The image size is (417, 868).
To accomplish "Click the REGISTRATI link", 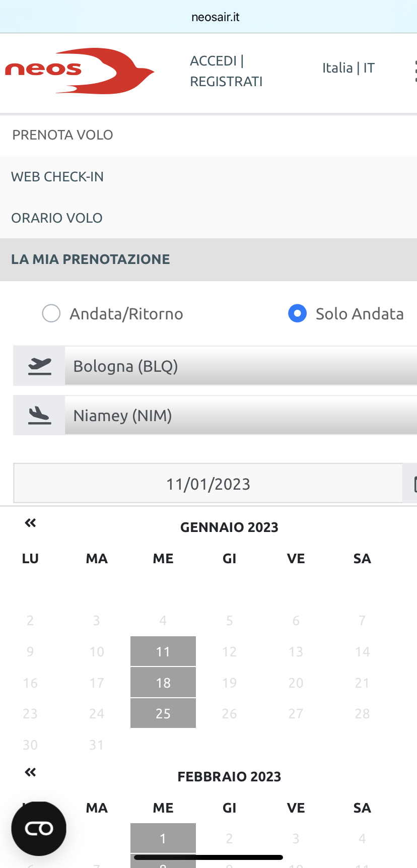I will click(x=226, y=82).
